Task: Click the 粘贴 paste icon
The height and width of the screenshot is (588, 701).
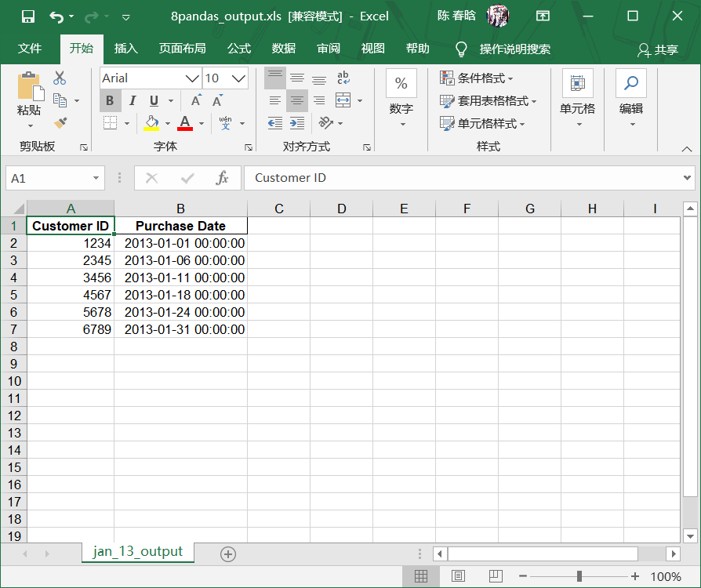Action: pos(30,87)
